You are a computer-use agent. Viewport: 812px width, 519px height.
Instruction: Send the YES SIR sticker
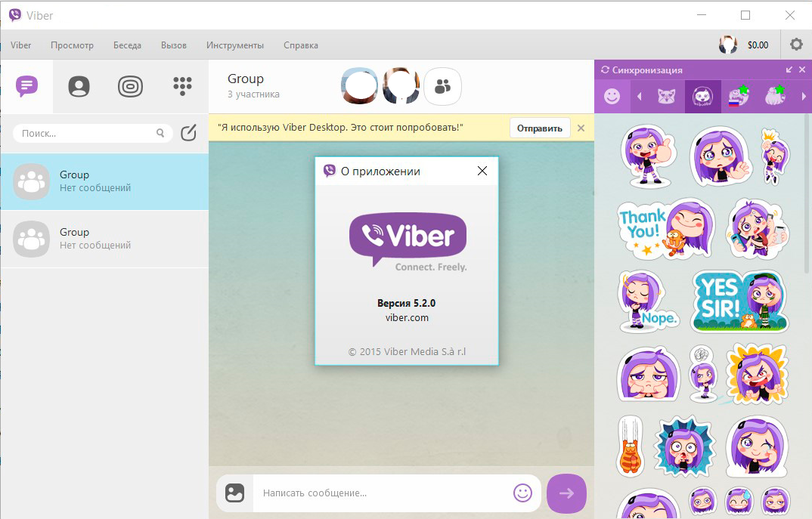(x=740, y=301)
